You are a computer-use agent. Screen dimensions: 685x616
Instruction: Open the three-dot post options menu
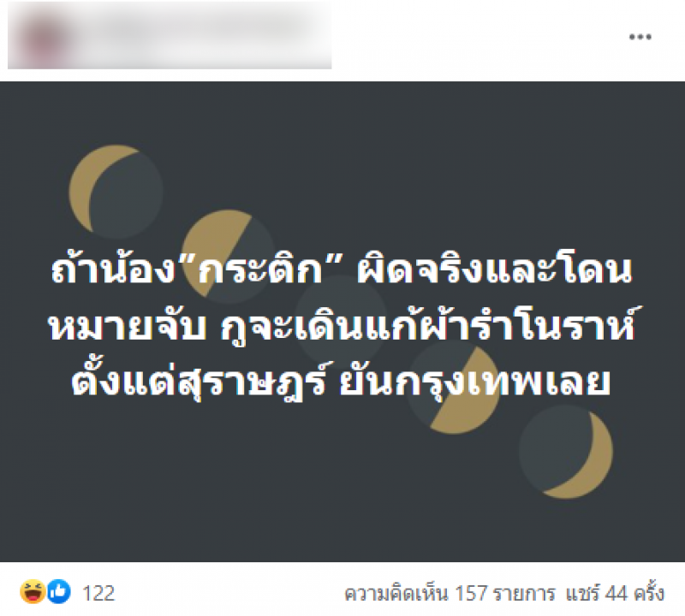[640, 37]
